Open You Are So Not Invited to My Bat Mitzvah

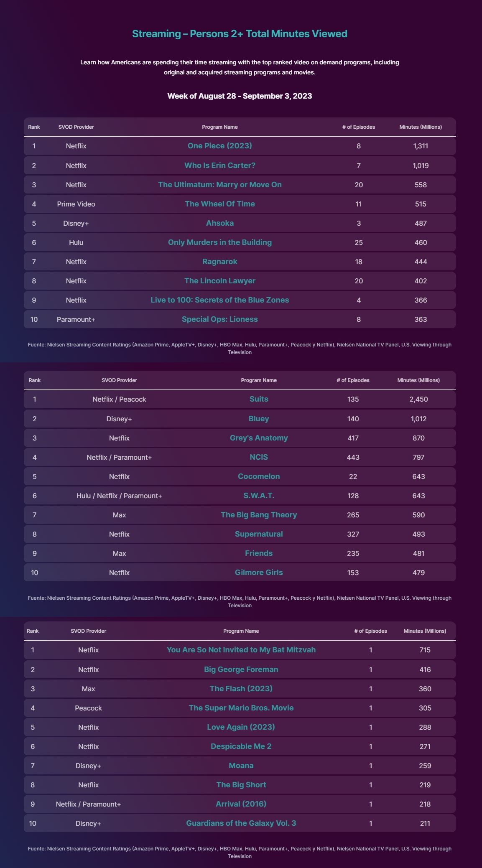(241, 650)
